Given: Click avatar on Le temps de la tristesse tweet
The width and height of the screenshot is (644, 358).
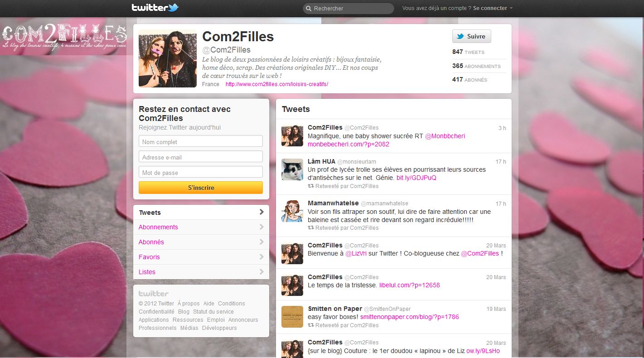Looking at the screenshot, I should (x=292, y=285).
